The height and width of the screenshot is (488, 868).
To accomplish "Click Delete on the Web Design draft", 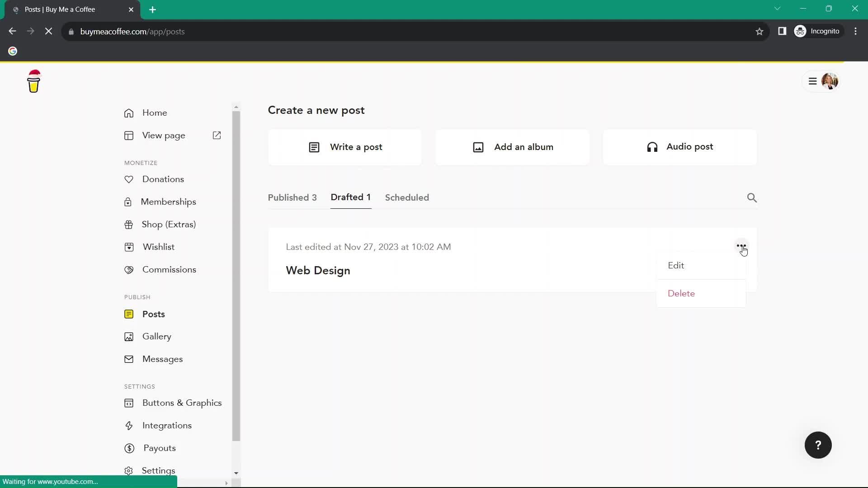I will coord(681,293).
